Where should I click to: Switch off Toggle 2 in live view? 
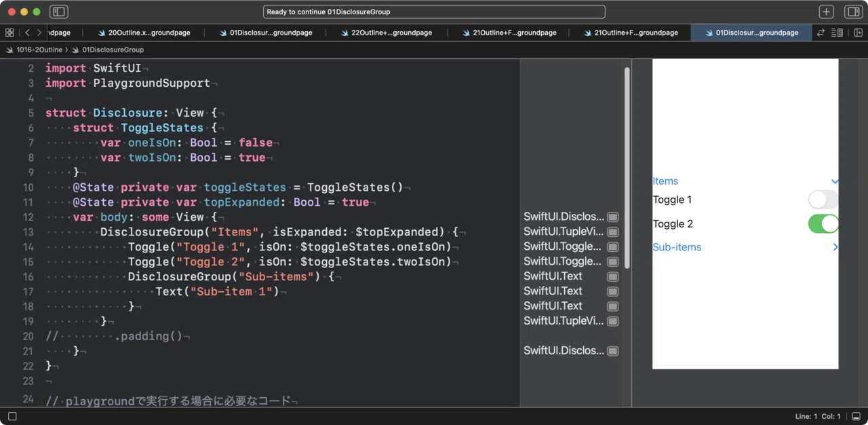tap(823, 224)
